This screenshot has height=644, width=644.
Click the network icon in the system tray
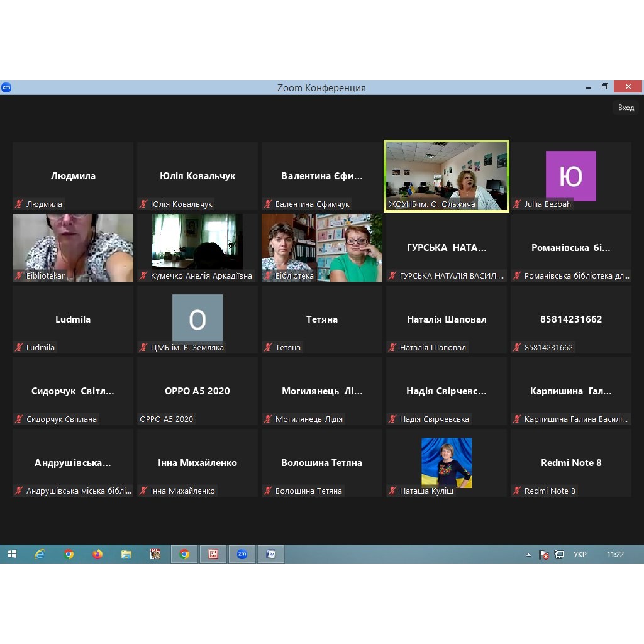tap(559, 555)
